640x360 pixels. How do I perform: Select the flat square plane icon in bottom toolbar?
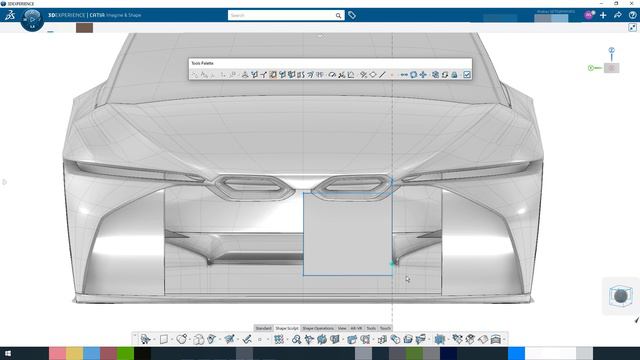[x=164, y=339]
